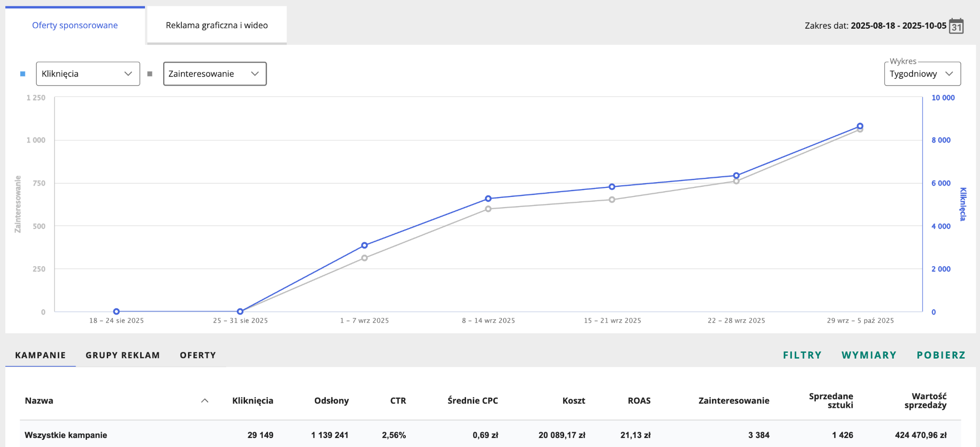This screenshot has width=980, height=447.
Task: Click the WYMIARY button
Action: [869, 355]
